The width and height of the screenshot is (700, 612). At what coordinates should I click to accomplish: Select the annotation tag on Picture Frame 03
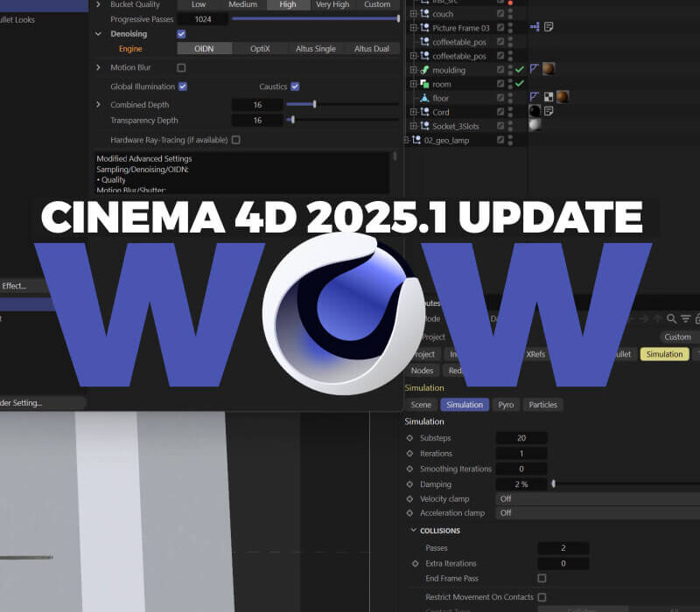click(x=549, y=27)
